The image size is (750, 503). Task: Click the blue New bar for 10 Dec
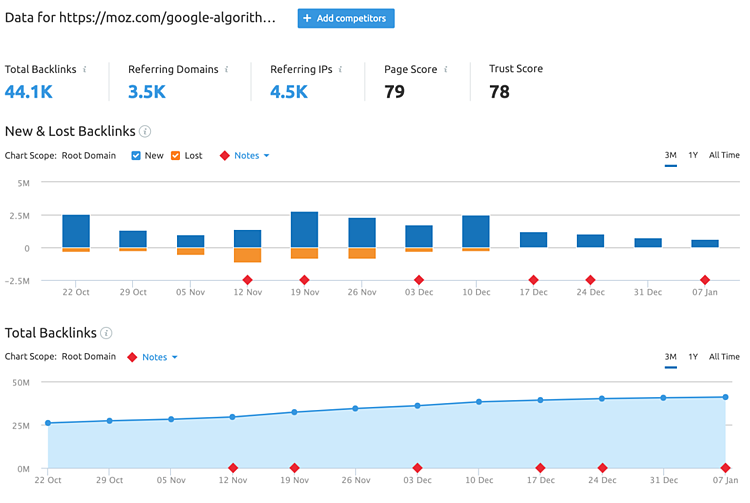pos(476,231)
